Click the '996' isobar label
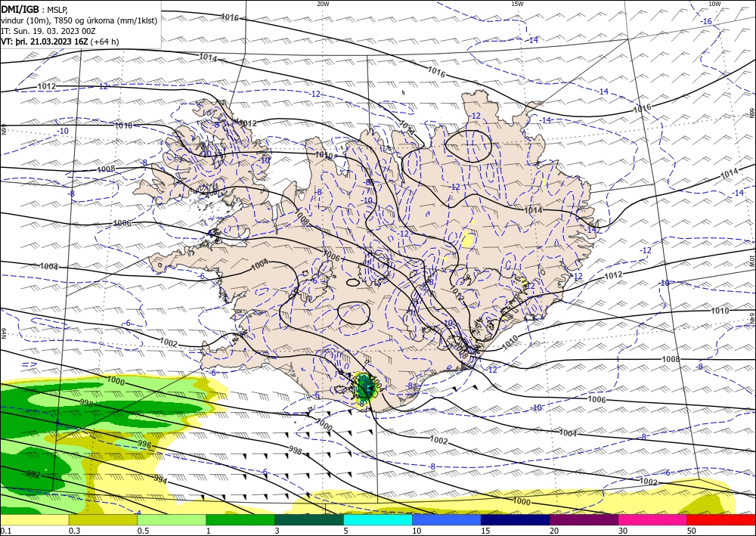This screenshot has height=536, width=756. (x=144, y=445)
